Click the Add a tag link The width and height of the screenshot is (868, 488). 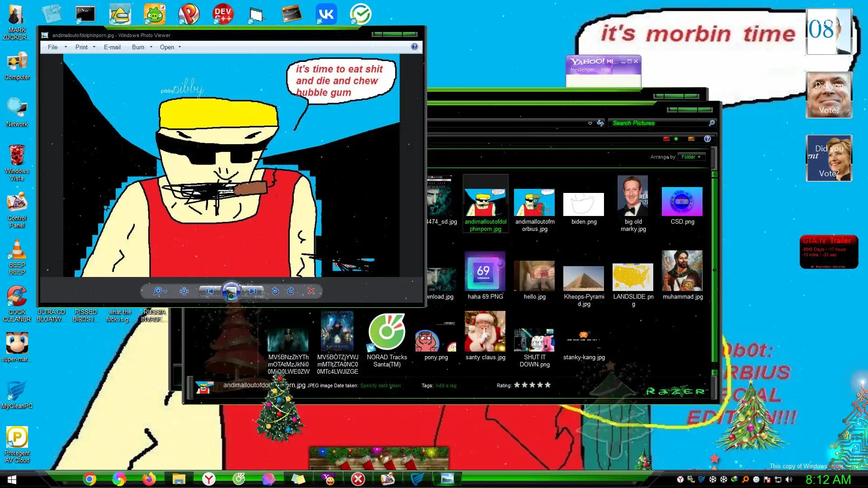(x=446, y=385)
